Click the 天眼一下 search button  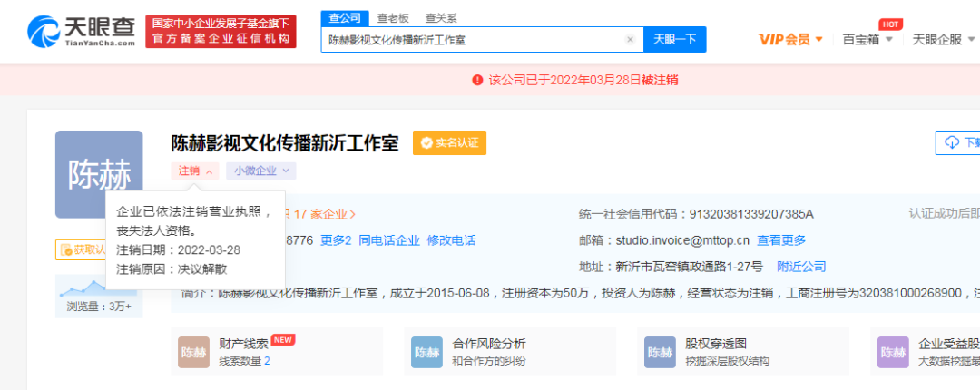675,39
